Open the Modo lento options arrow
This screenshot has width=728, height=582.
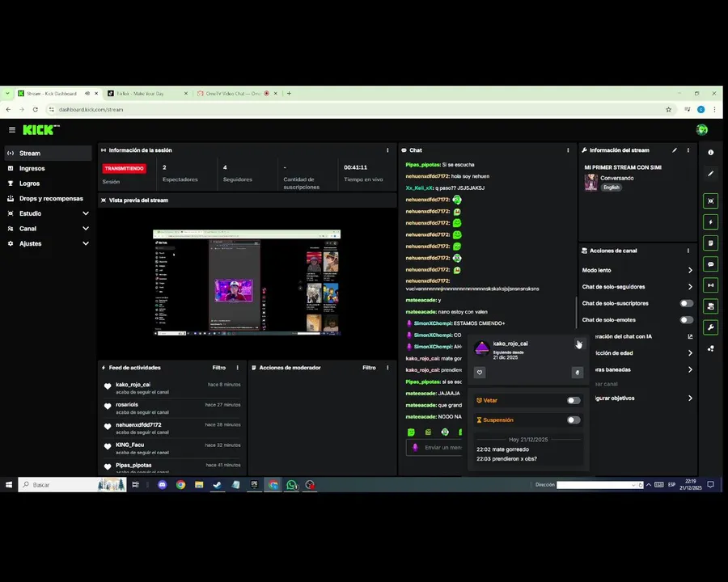(690, 270)
